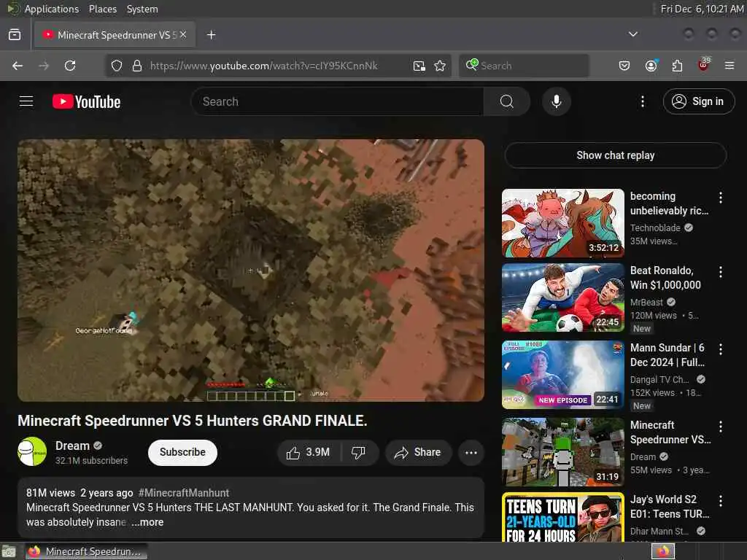Viewport: 747px width, 560px height.
Task: Open Pocket save icon in the toolbar
Action: point(624,66)
